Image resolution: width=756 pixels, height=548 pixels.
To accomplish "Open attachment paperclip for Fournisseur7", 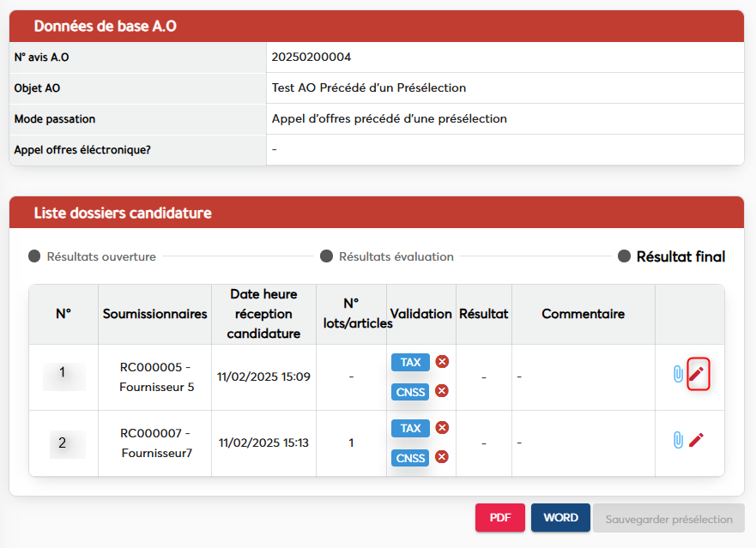I will [677, 440].
